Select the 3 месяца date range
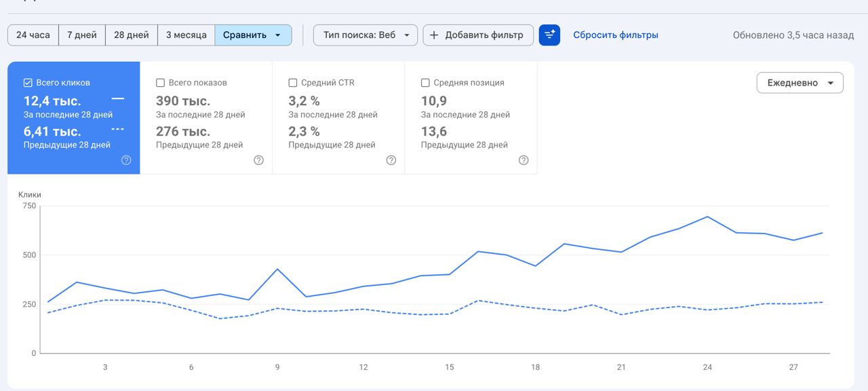The height and width of the screenshot is (391, 868). (x=186, y=35)
